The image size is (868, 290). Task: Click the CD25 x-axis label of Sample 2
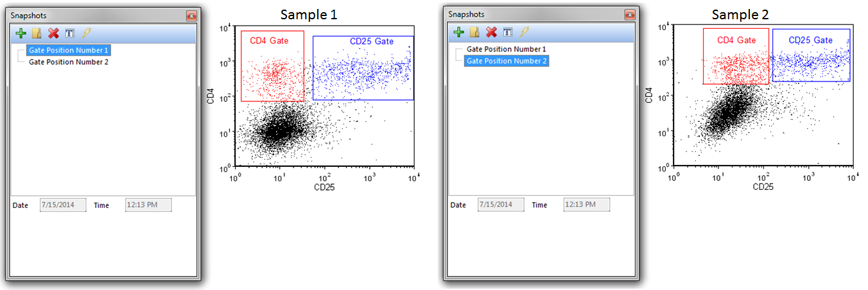coord(763,187)
